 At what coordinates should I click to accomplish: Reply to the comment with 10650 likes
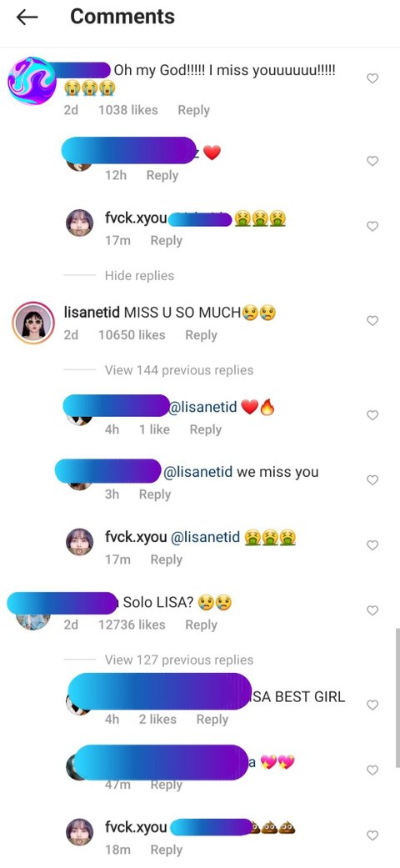click(x=201, y=335)
